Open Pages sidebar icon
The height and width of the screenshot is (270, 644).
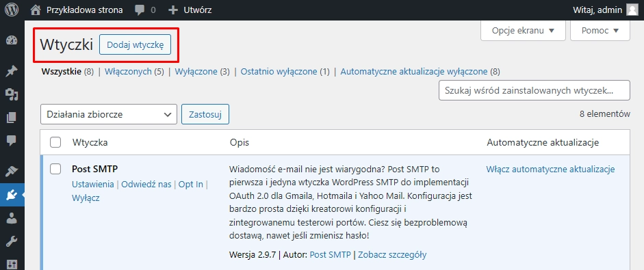[12, 118]
